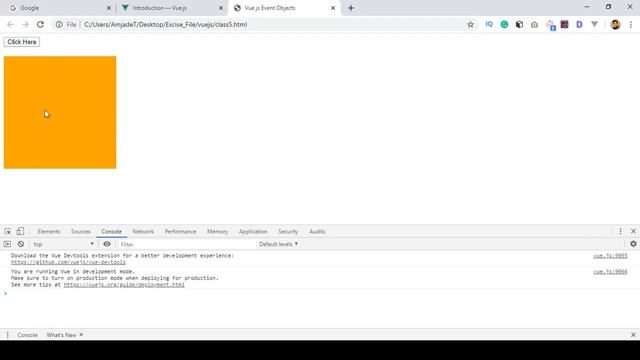Open the Audits panel
Image resolution: width=640 pixels, height=360 pixels.
(317, 231)
